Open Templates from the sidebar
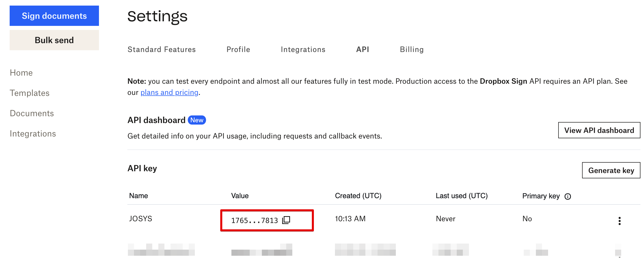644x274 pixels. 30,93
